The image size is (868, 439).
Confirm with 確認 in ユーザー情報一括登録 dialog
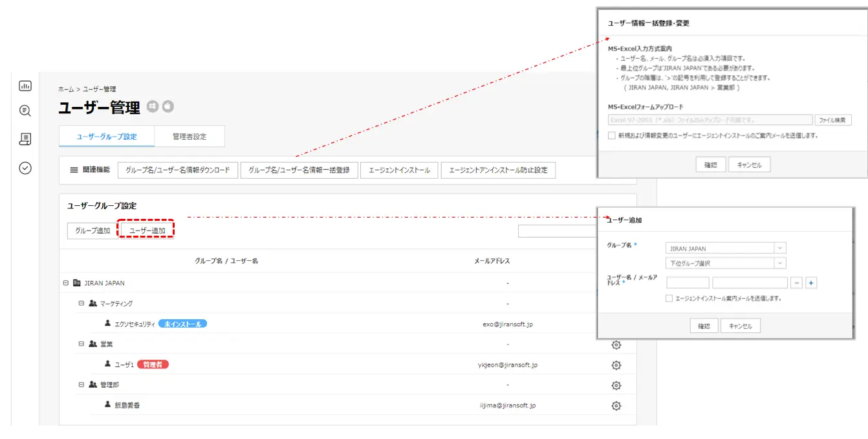pos(711,165)
